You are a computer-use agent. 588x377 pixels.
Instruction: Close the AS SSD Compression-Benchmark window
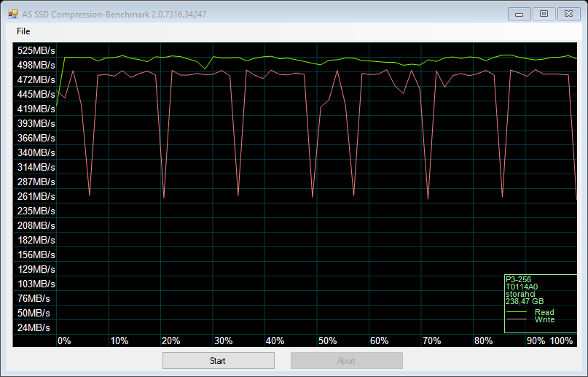pos(568,13)
